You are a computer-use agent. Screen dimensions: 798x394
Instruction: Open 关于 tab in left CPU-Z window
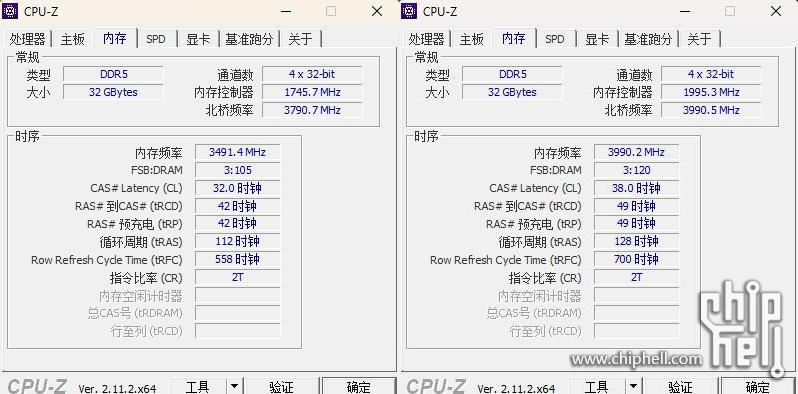(x=300, y=39)
